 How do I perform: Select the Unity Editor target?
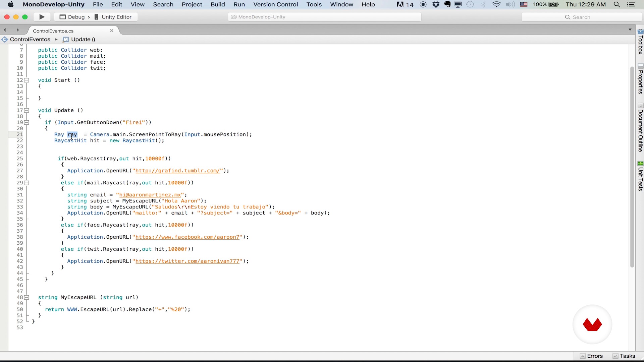(113, 17)
